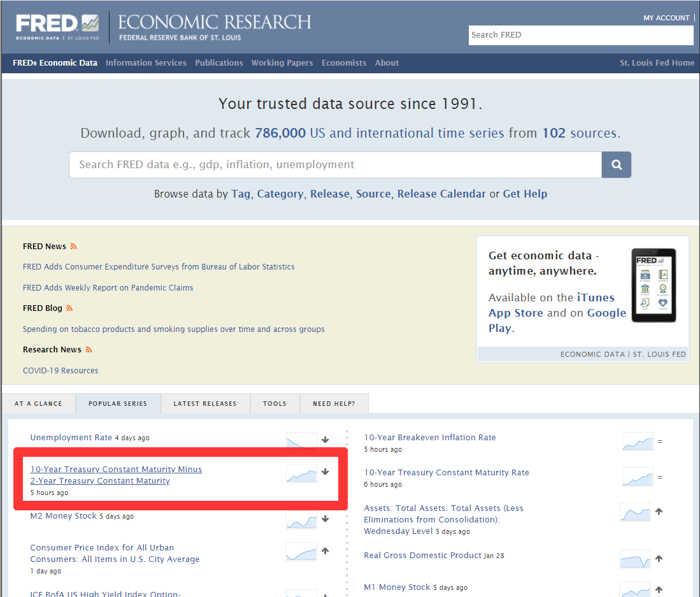Click the down arrow beside M2 Money Stock

pos(325,519)
